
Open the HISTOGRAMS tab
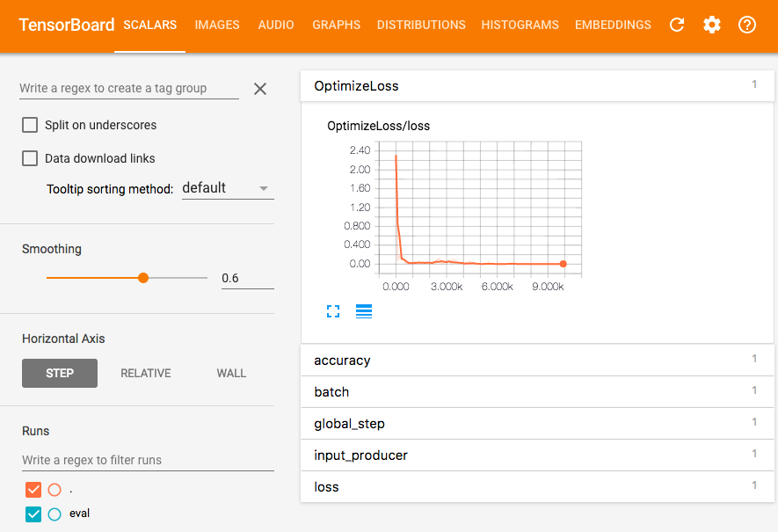tap(520, 25)
